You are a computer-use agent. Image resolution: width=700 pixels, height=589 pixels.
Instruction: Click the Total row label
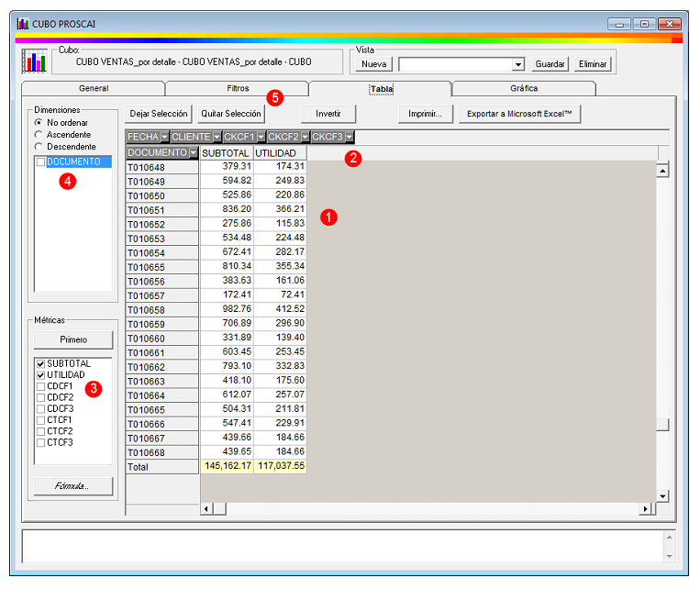(162, 467)
